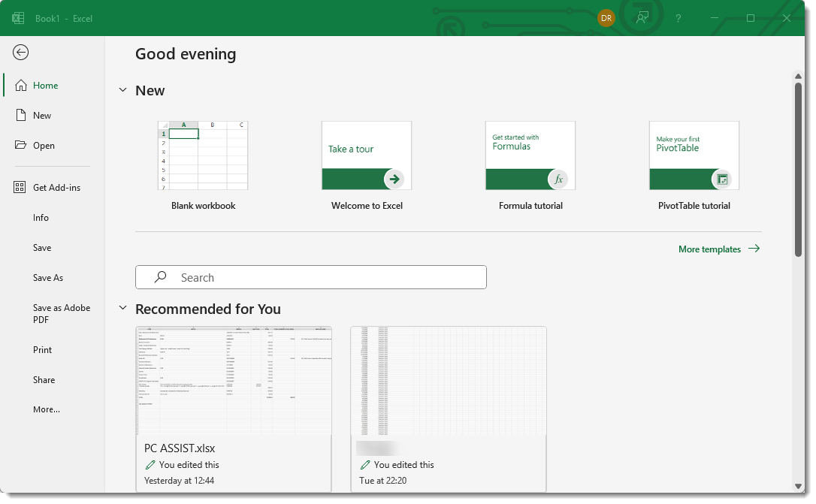
Task: Click the feedback icon in title bar
Action: (x=642, y=18)
